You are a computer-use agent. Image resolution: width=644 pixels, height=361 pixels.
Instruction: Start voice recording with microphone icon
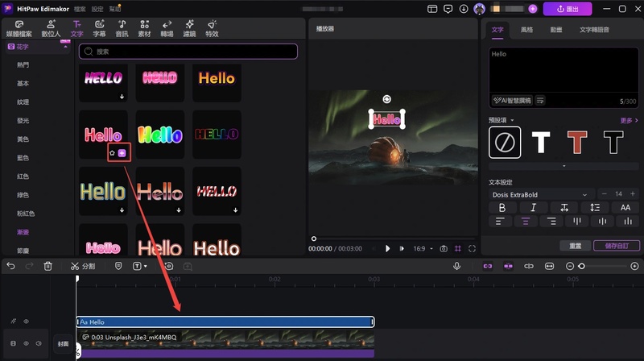[456, 267]
